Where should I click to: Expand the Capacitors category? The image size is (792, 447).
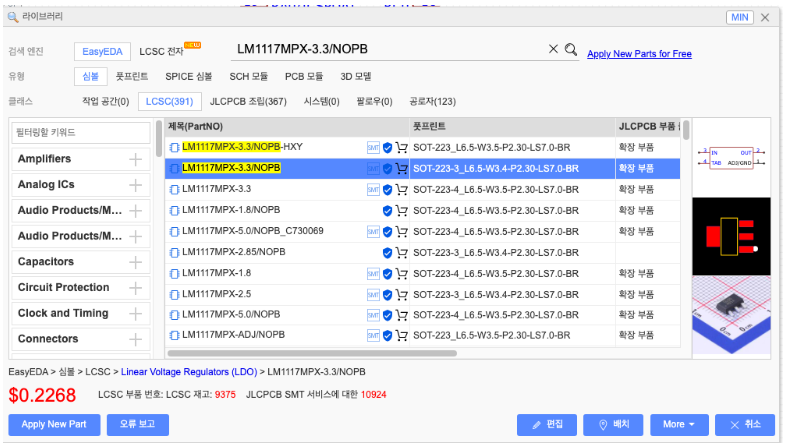(135, 262)
